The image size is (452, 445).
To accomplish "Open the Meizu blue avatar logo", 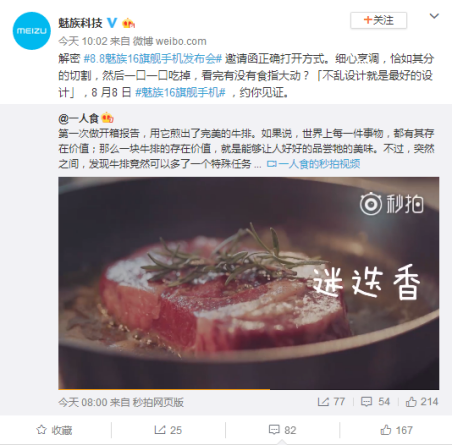I will click(32, 31).
